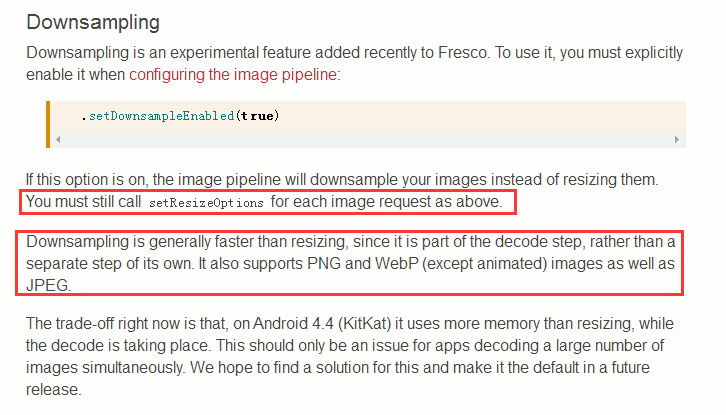726x415 pixels.
Task: Click the text 'If this option is on'
Action: click(87, 180)
